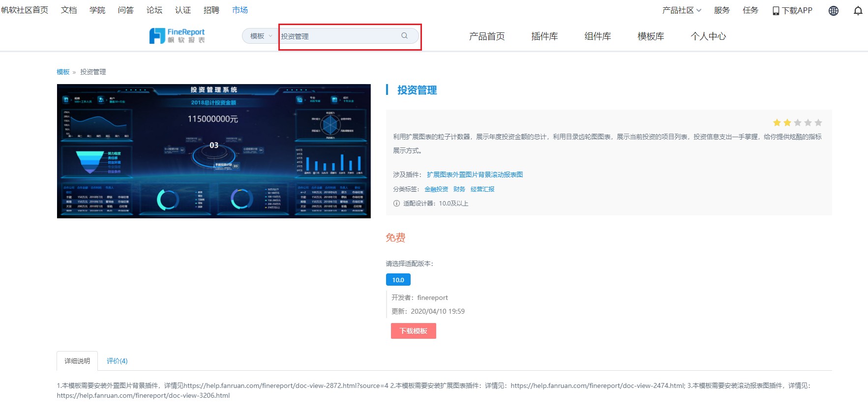The width and height of the screenshot is (868, 414).
Task: Click the 下载模板 button
Action: [x=414, y=331]
